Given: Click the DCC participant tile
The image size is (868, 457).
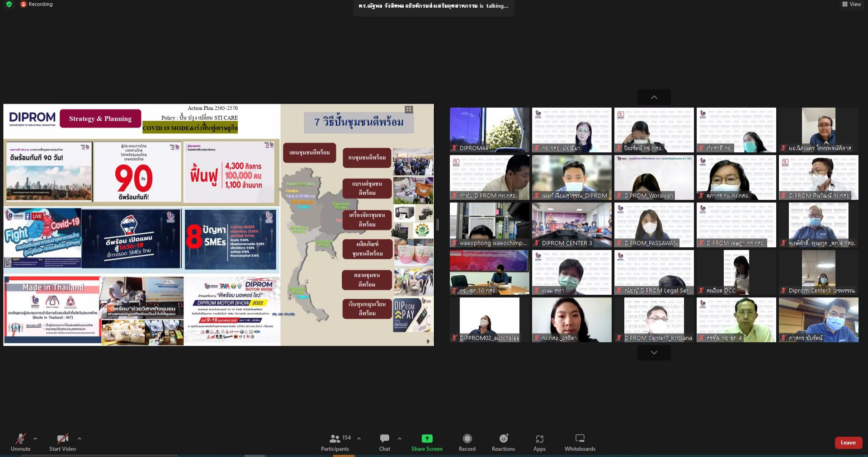Looking at the screenshot, I should pos(736,272).
